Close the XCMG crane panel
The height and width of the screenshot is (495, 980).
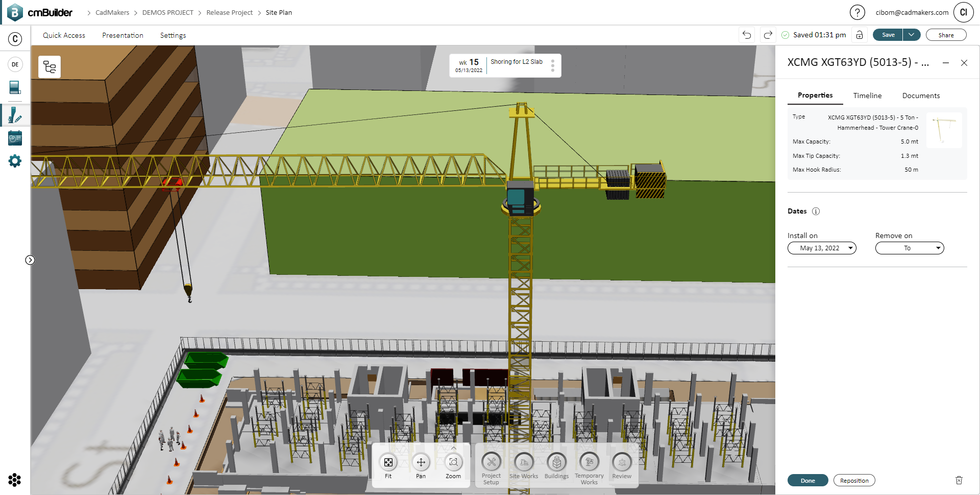[964, 62]
